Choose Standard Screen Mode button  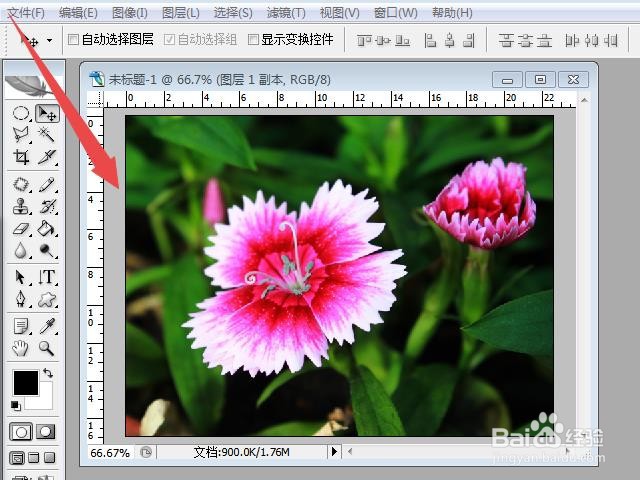[17, 458]
